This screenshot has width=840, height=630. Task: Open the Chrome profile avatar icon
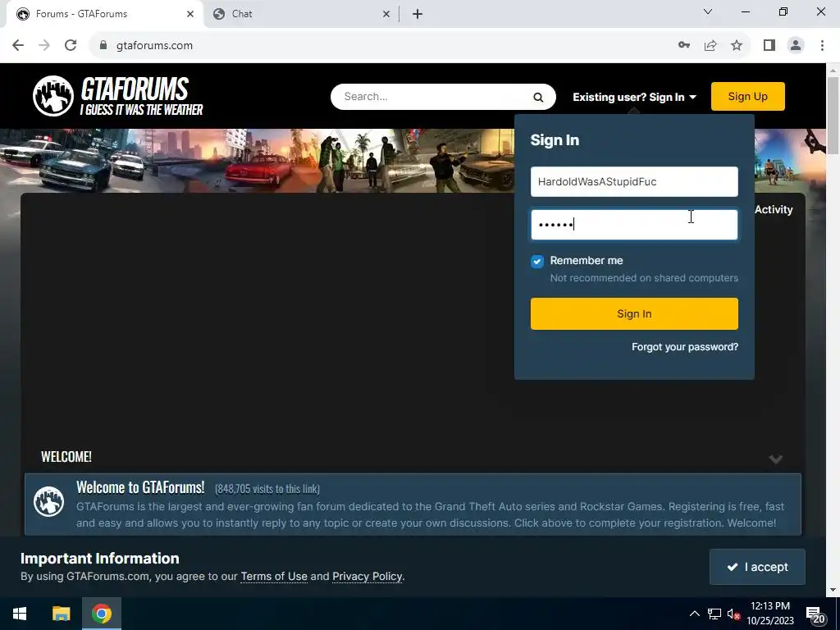pos(796,45)
